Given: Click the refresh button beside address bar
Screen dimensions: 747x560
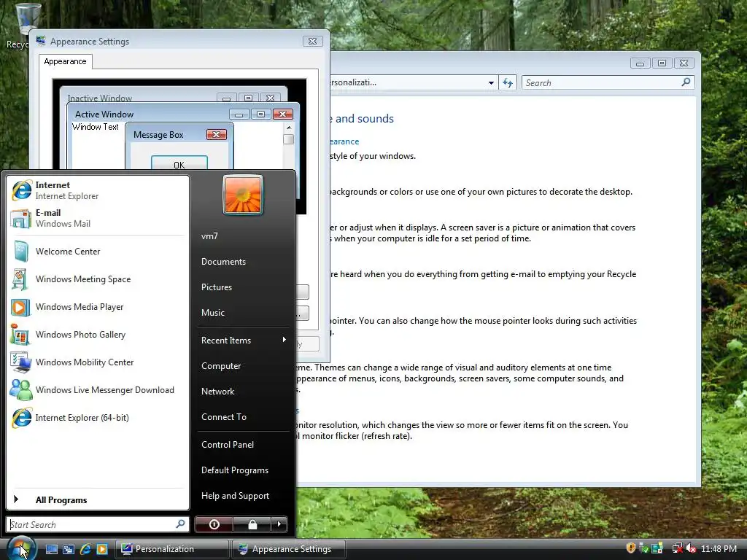Looking at the screenshot, I should click(x=508, y=83).
